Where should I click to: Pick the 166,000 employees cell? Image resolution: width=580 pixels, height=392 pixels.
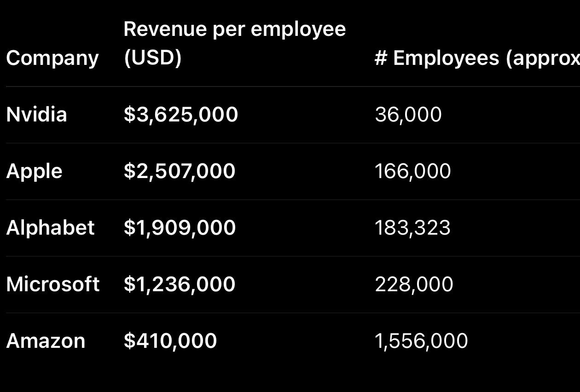413,171
